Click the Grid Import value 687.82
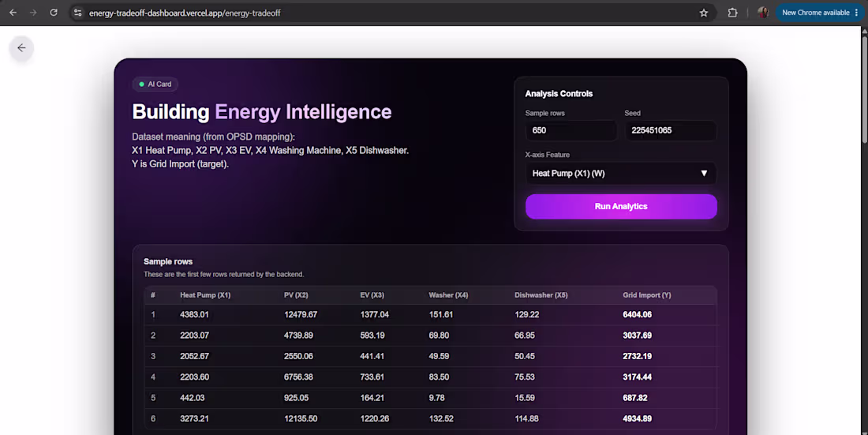Screen dimensions: 868x435 pos(635,398)
